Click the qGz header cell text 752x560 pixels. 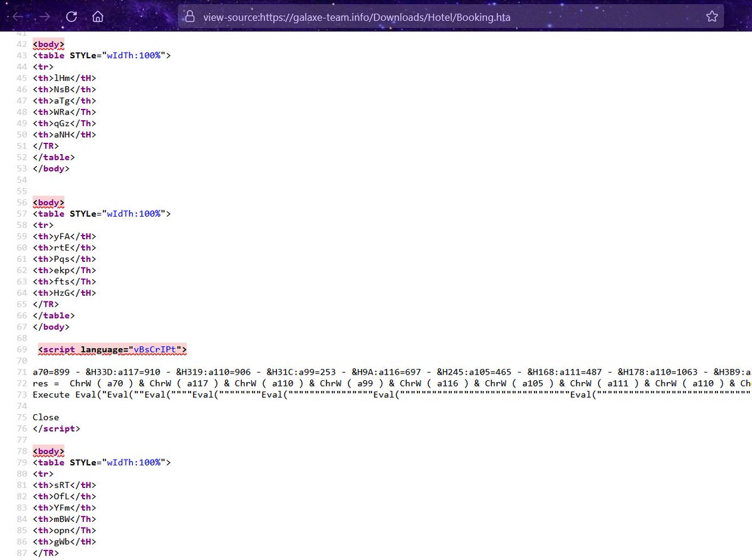pos(62,123)
